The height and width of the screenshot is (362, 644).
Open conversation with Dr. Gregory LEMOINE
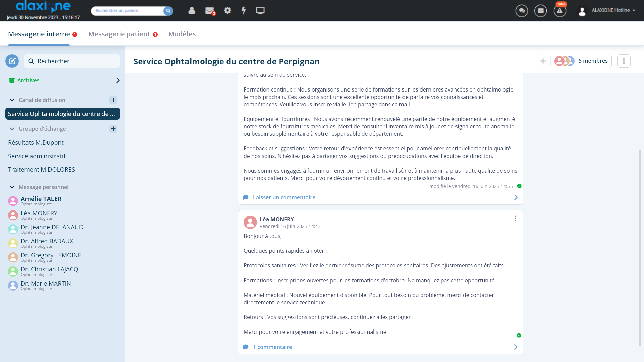(x=51, y=257)
